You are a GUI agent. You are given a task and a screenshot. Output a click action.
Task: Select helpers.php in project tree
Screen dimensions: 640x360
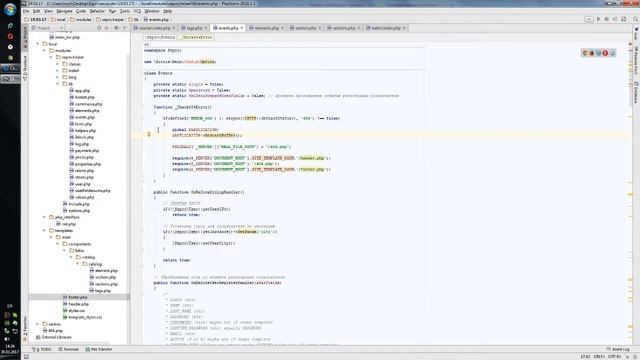coord(82,131)
